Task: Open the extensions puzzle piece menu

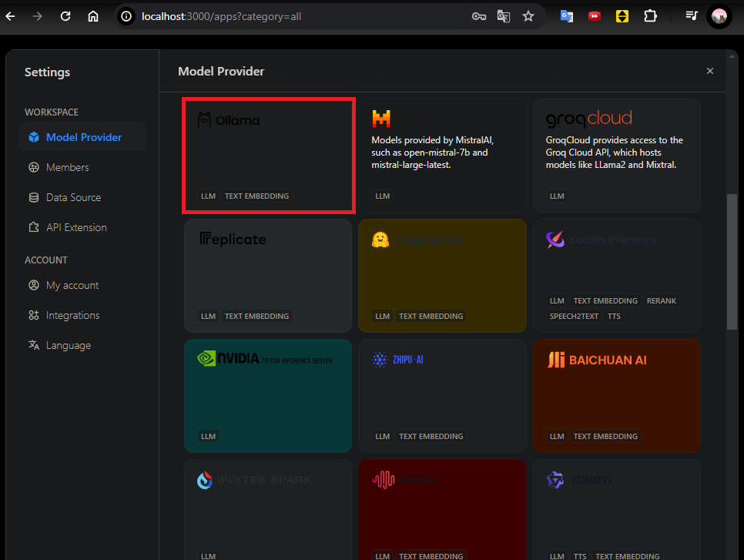Action: 650,17
